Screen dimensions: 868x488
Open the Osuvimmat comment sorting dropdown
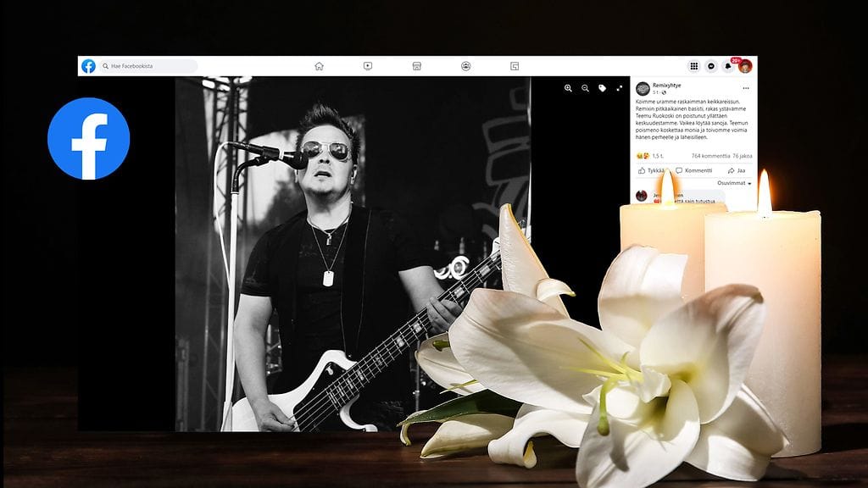[735, 183]
